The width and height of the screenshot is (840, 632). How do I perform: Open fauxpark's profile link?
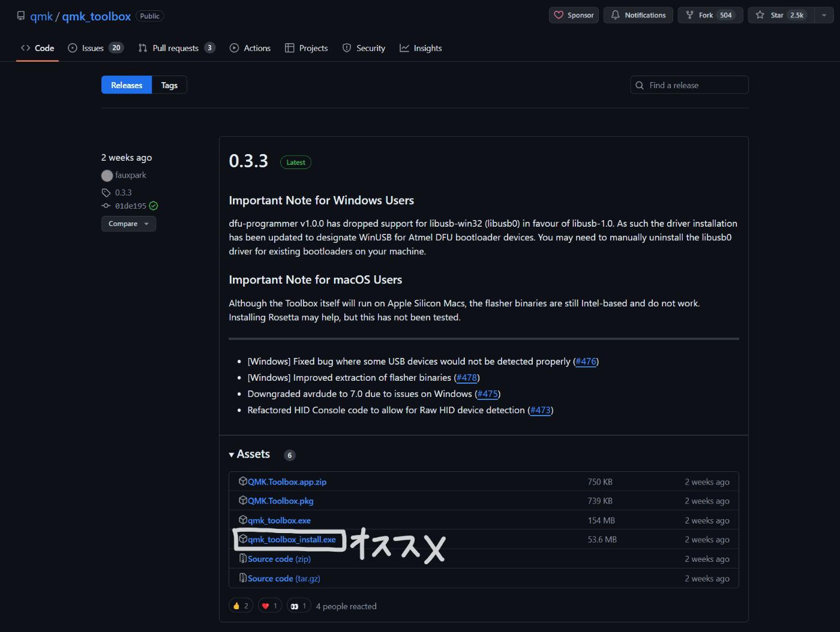click(130, 175)
